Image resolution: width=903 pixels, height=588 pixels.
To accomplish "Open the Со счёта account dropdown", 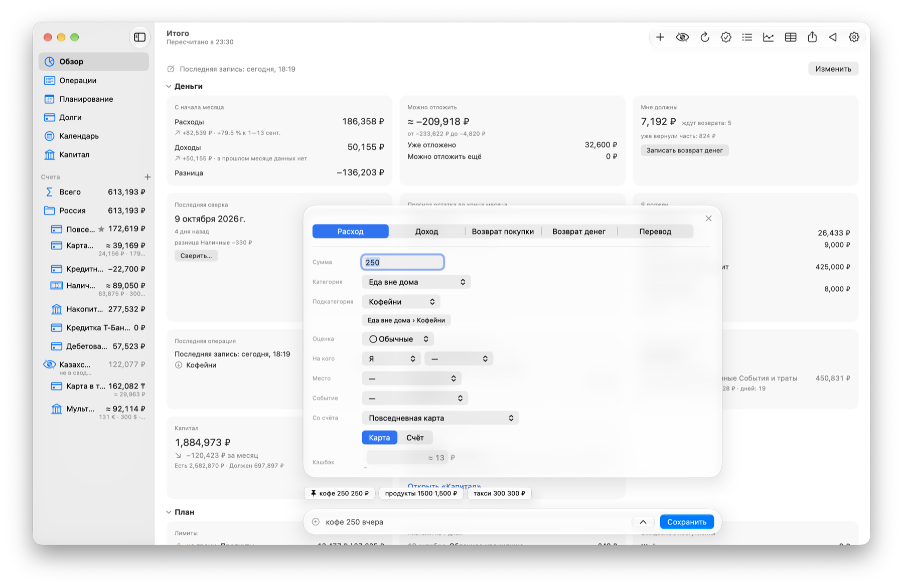I will click(440, 418).
